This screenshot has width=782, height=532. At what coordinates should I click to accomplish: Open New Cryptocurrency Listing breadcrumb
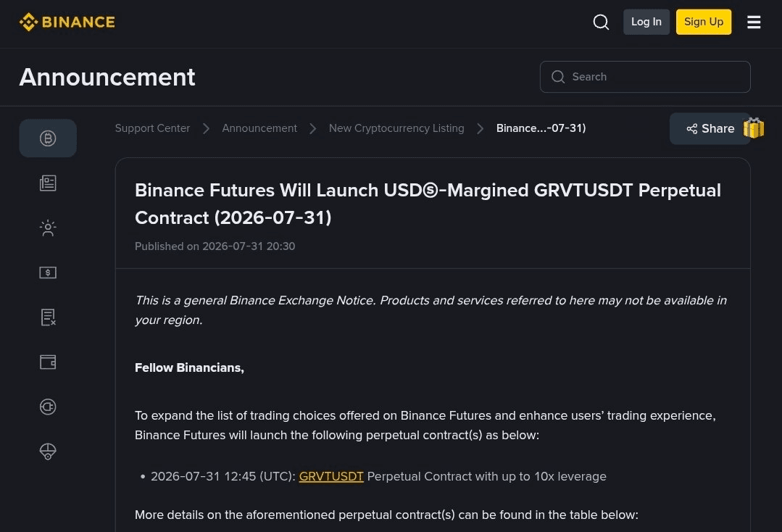coord(396,128)
